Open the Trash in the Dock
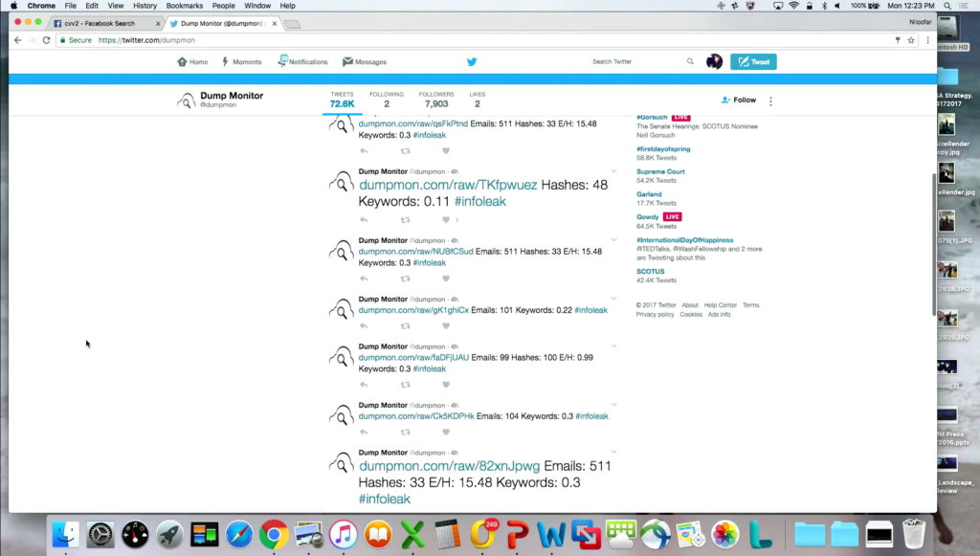The image size is (980, 556). (914, 534)
